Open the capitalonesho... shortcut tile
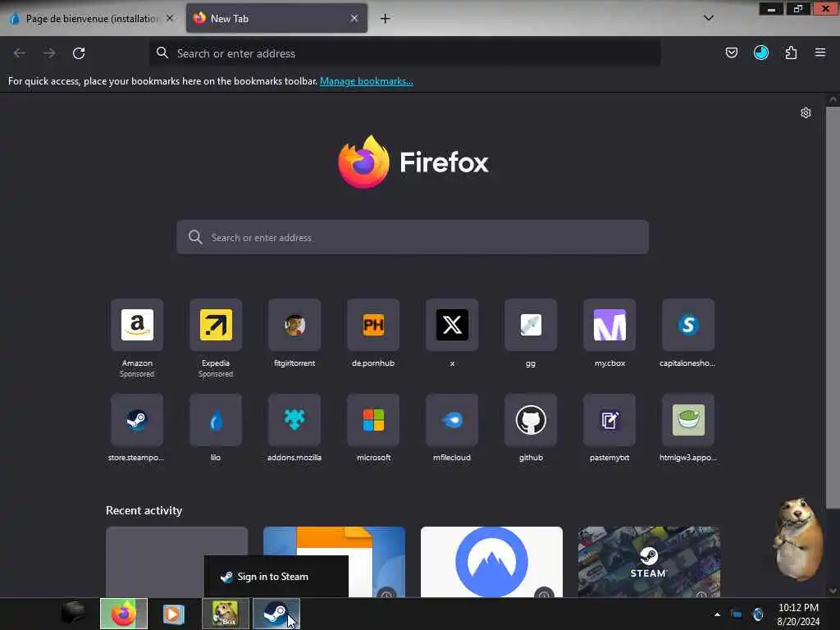Screen dimensions: 840x630 (x=688, y=325)
